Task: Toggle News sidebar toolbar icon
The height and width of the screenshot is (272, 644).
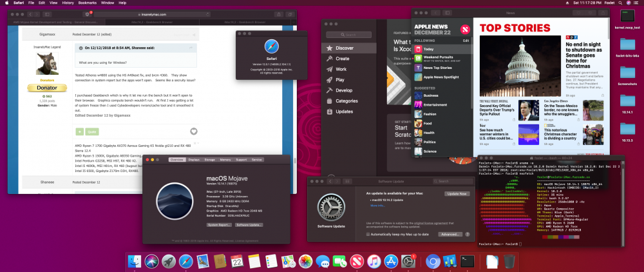Action: tap(448, 13)
